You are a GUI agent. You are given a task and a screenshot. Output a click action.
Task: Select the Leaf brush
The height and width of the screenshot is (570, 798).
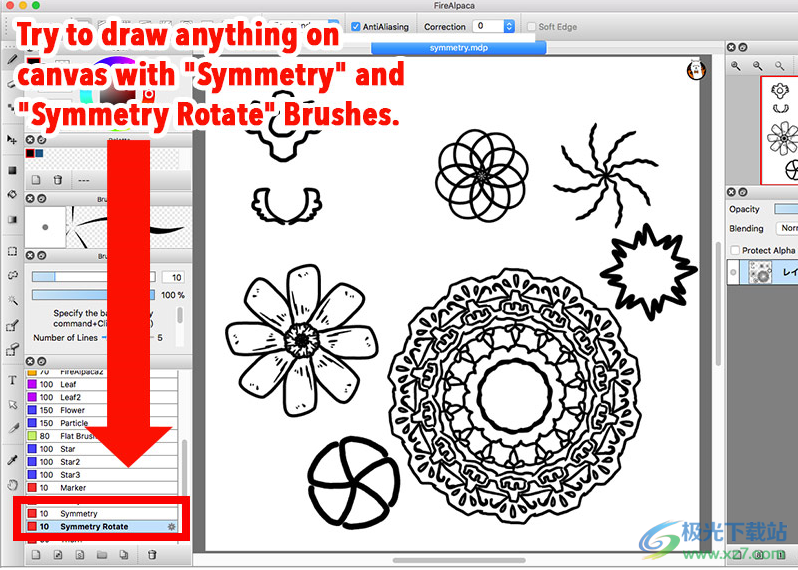tap(102, 384)
